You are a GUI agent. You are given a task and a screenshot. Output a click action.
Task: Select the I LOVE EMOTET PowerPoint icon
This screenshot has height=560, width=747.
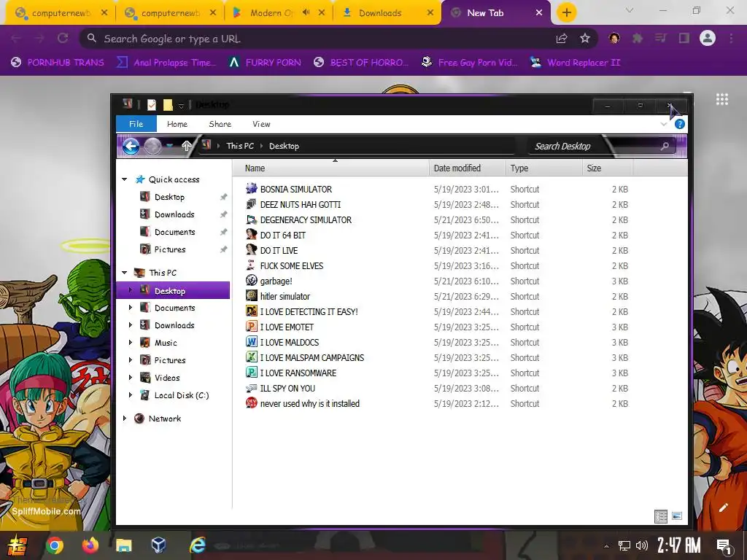(252, 327)
